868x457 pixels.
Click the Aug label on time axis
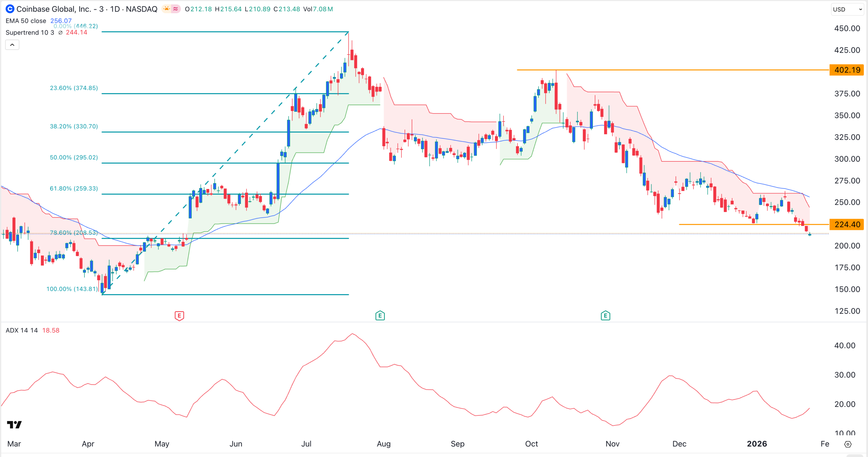click(x=384, y=444)
